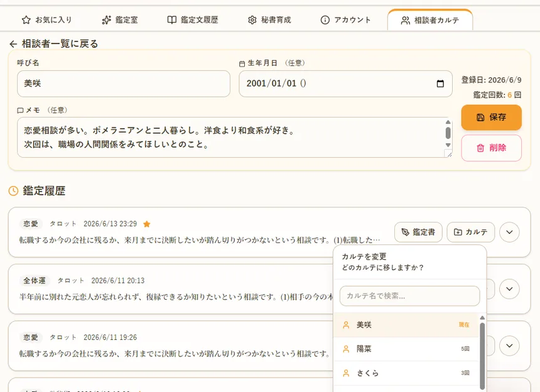Go to the 秘書育成 tab
The image size is (540, 392).
point(269,20)
